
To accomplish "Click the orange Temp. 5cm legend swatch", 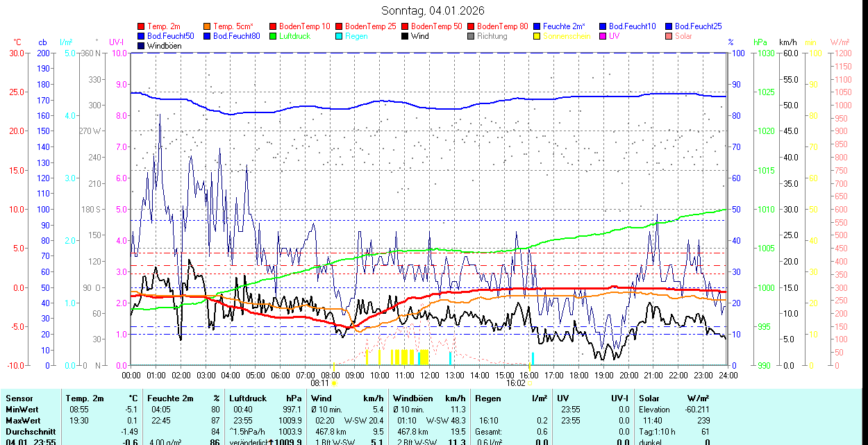I will [208, 26].
